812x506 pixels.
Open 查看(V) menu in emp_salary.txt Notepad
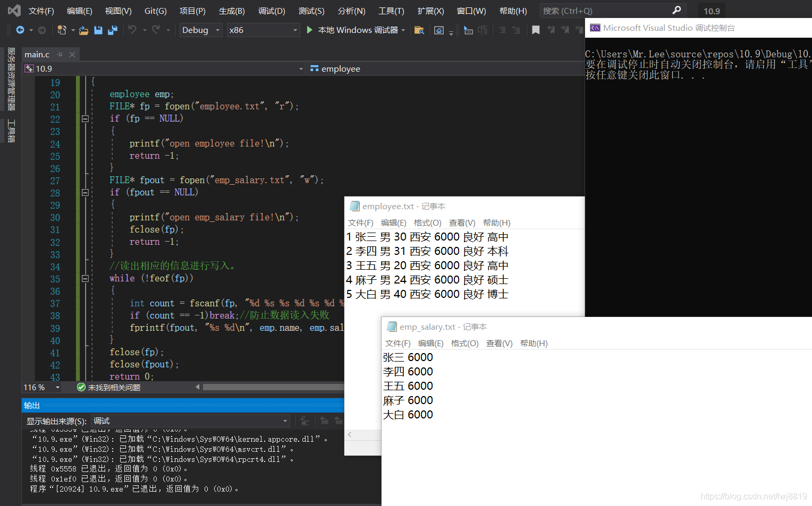click(500, 343)
